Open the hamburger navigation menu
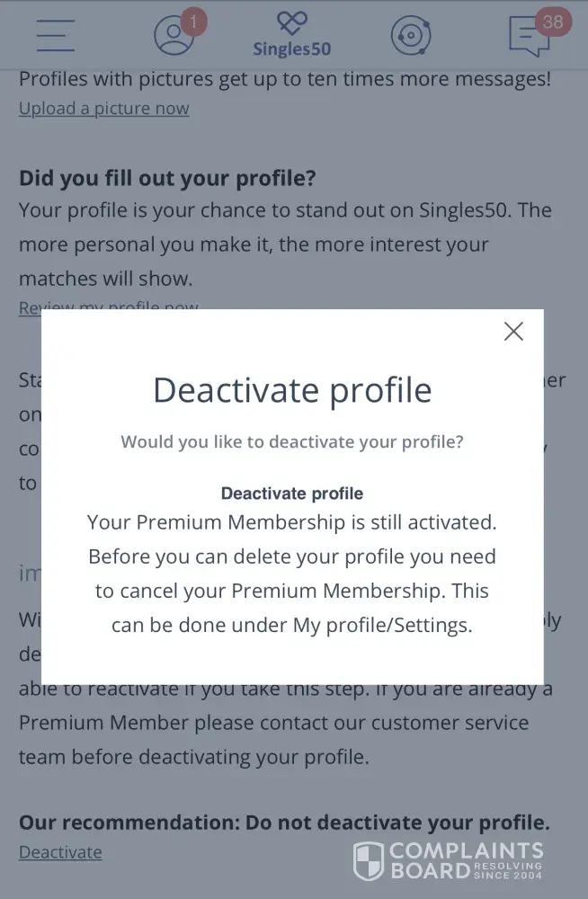 coord(56,36)
